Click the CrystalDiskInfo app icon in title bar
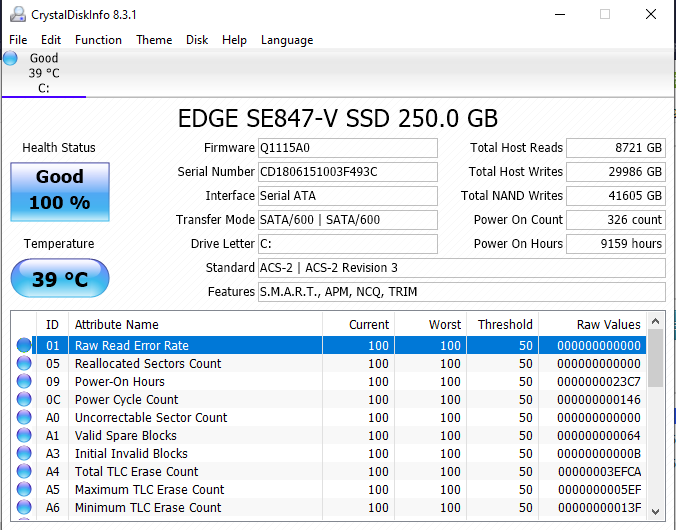Screen dimensions: 676x530 [x=18, y=14]
